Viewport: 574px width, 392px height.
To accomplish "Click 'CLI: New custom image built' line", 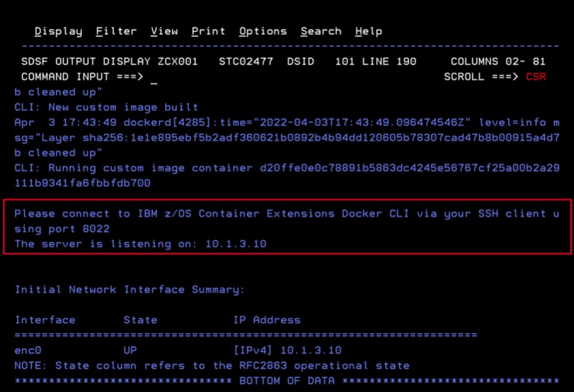I will tap(106, 107).
